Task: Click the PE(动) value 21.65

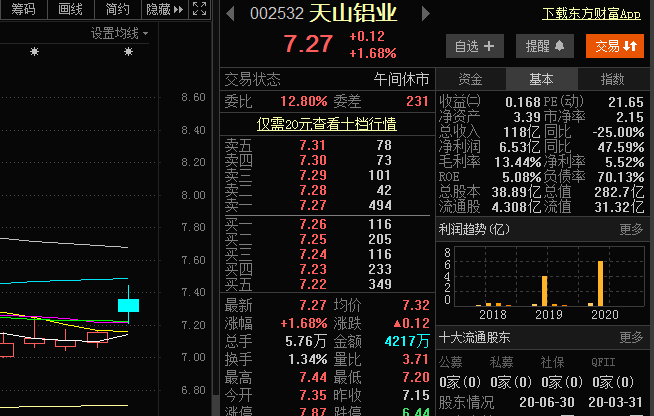Action: (x=626, y=102)
